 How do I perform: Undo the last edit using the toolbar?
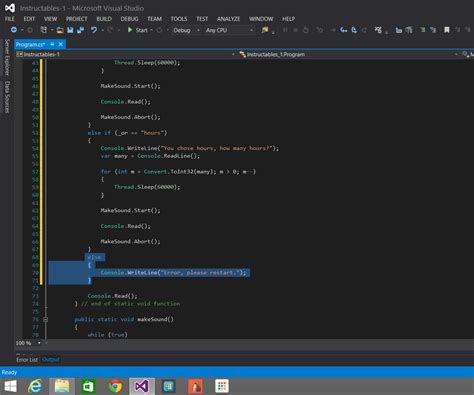tap(94, 30)
